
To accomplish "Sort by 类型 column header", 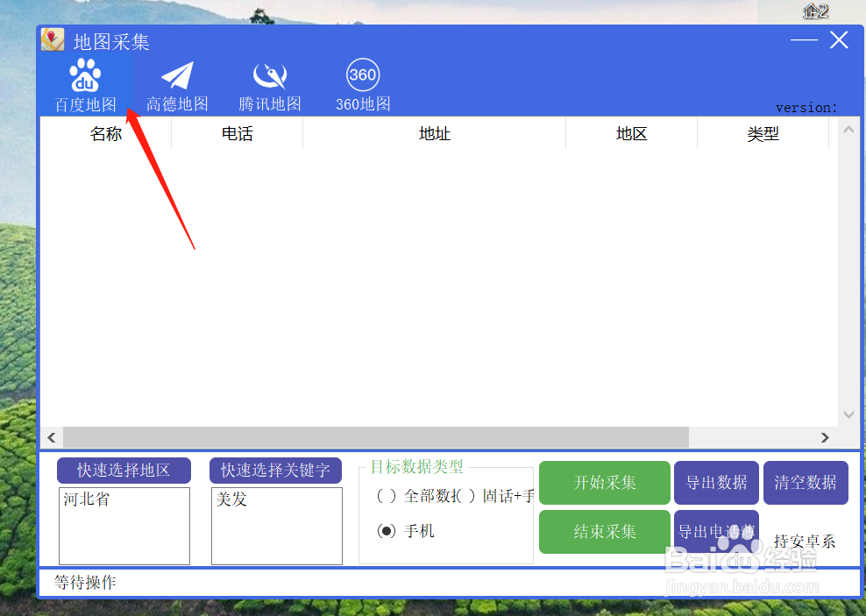I will point(763,133).
